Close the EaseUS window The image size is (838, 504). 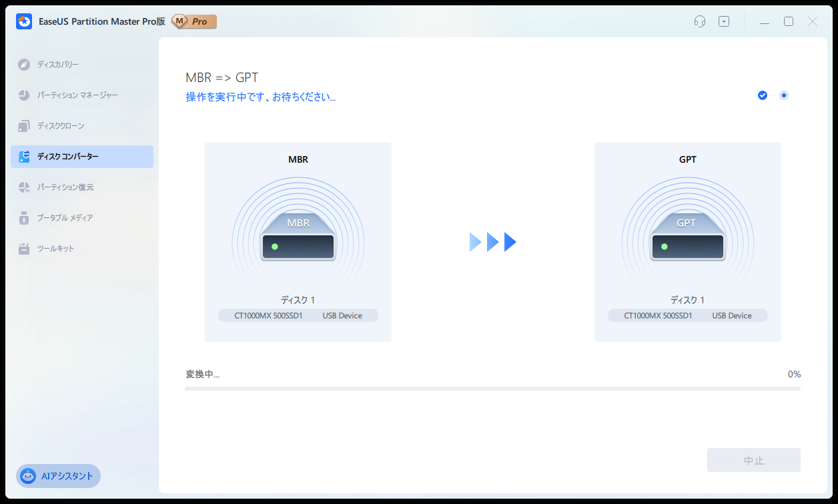click(x=813, y=21)
